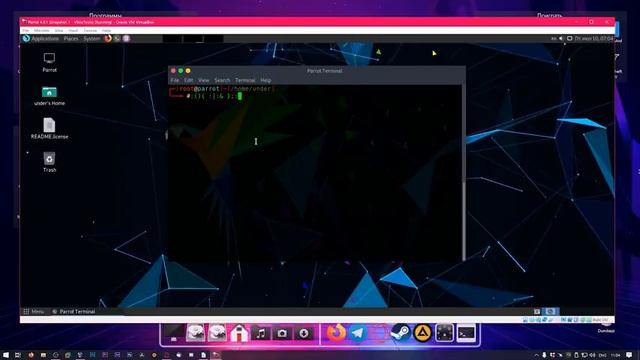Launch AIMP player from the dock

(x=422, y=333)
